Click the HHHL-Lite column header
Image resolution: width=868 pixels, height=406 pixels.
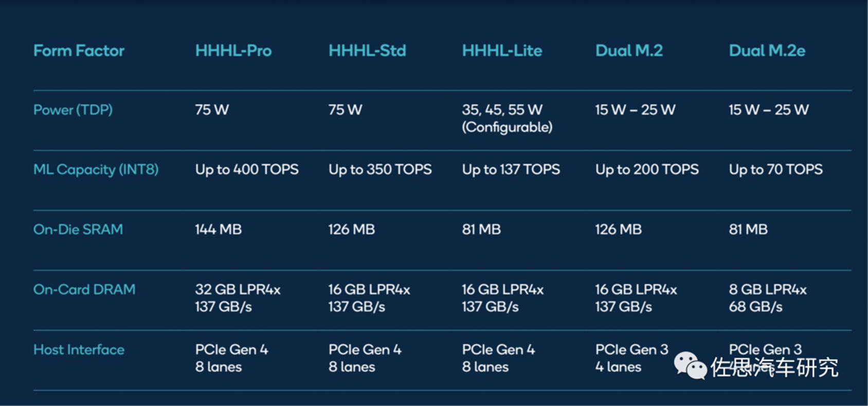pyautogui.click(x=502, y=51)
